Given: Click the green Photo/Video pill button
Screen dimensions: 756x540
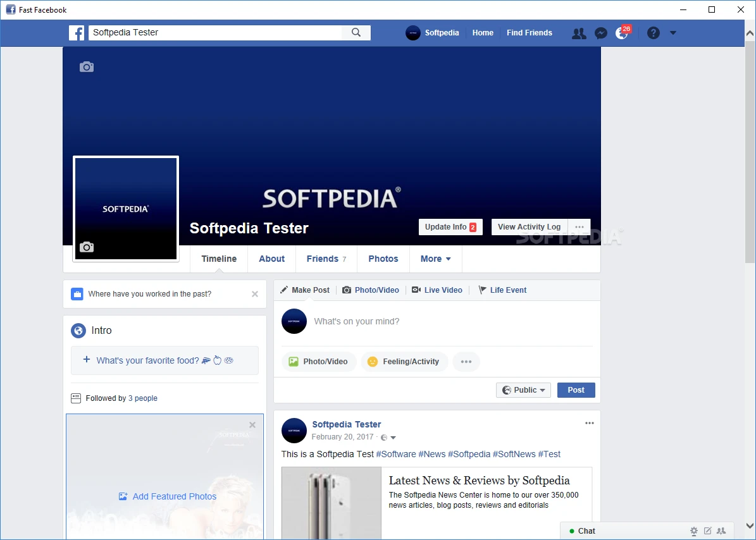Looking at the screenshot, I should point(319,362).
